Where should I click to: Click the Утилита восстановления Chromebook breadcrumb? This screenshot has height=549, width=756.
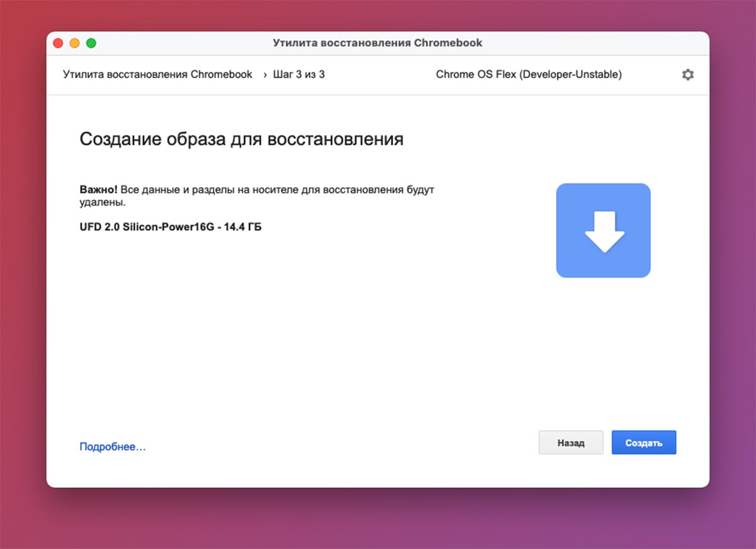157,74
